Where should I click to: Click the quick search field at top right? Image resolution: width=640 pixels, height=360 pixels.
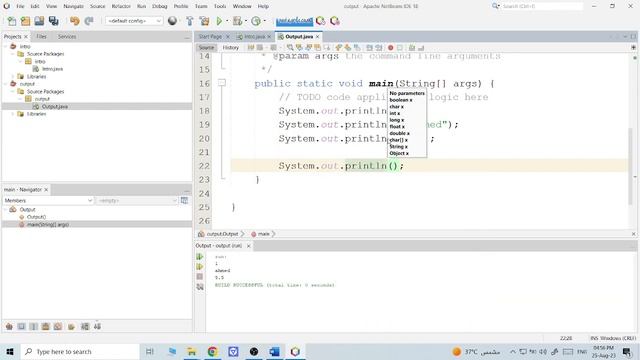[542, 6]
